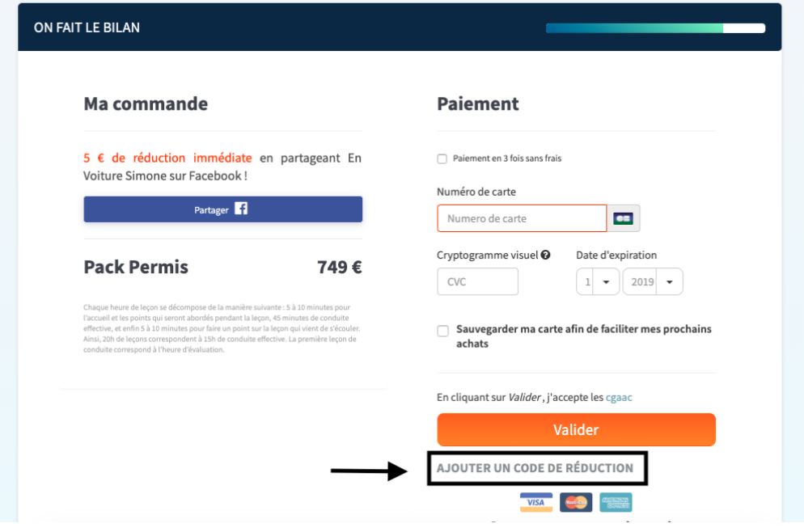This screenshot has width=804, height=532.
Task: Click Ajouter un code de réduction
Action: click(x=535, y=468)
